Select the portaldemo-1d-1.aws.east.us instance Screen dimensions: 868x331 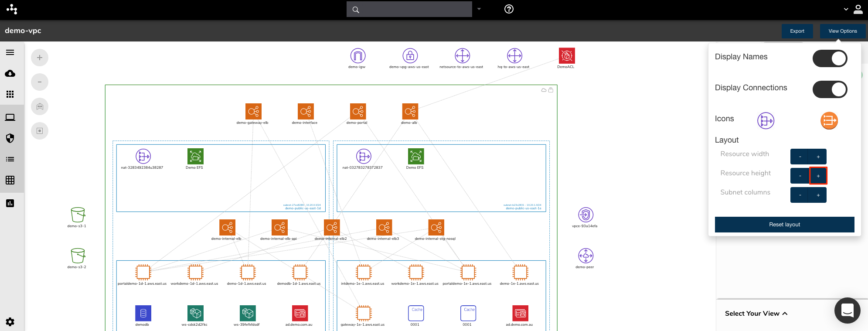tap(143, 272)
